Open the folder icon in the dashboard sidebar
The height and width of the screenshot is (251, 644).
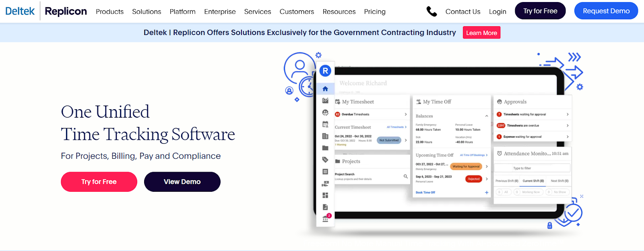tap(325, 148)
